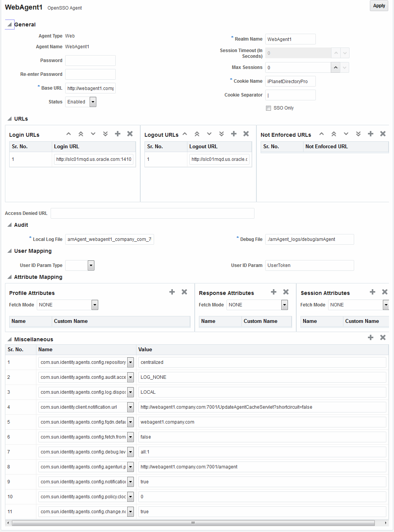Remove the selected Profile Attribute
This screenshot has width=394, height=532.
pos(184,292)
